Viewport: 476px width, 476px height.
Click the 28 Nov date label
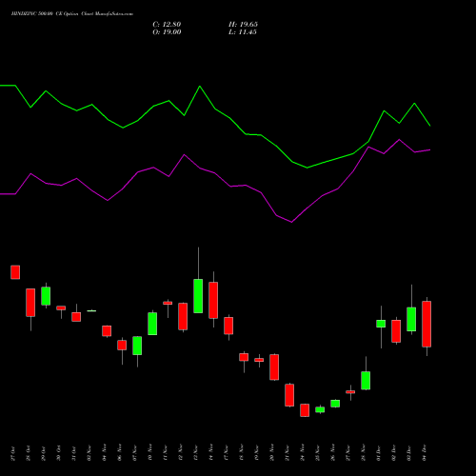(363, 453)
